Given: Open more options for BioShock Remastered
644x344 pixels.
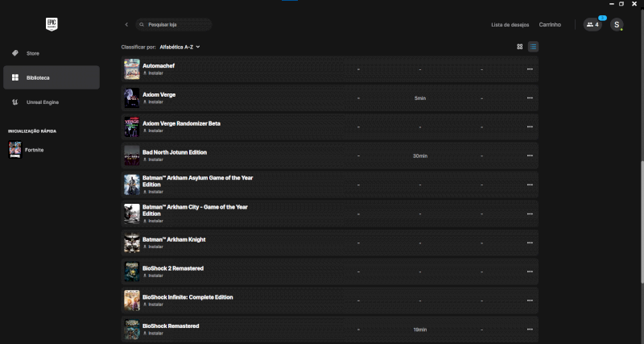Looking at the screenshot, I should (530, 329).
